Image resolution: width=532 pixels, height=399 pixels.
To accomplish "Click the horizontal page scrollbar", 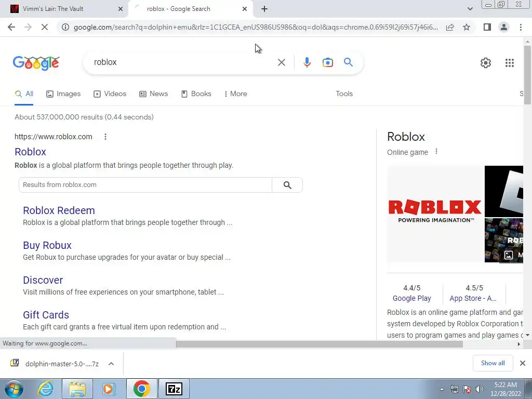I will click(319, 344).
